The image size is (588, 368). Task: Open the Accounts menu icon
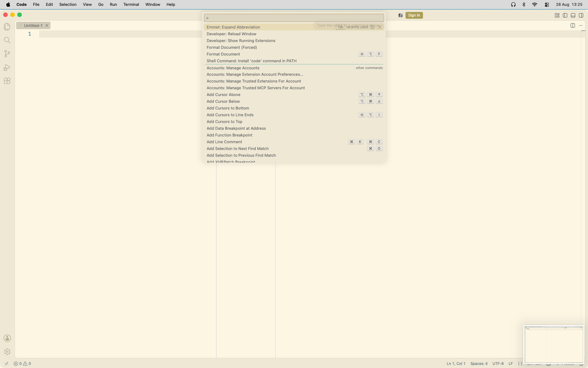coord(7,338)
